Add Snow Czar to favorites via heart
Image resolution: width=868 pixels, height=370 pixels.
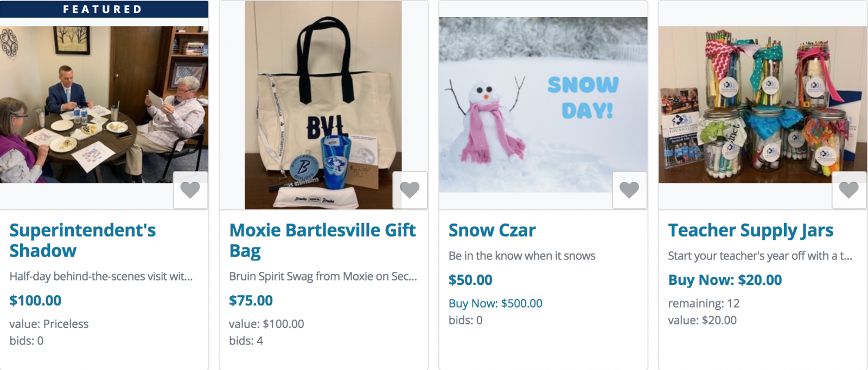pos(629,190)
